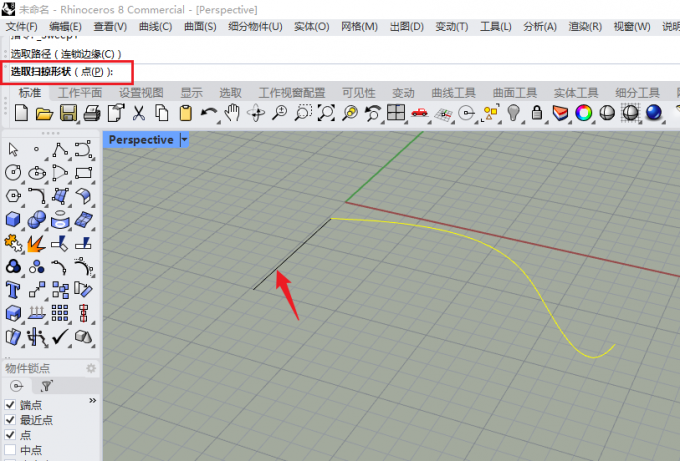Click the checkmark Check objects icon

click(x=60, y=336)
